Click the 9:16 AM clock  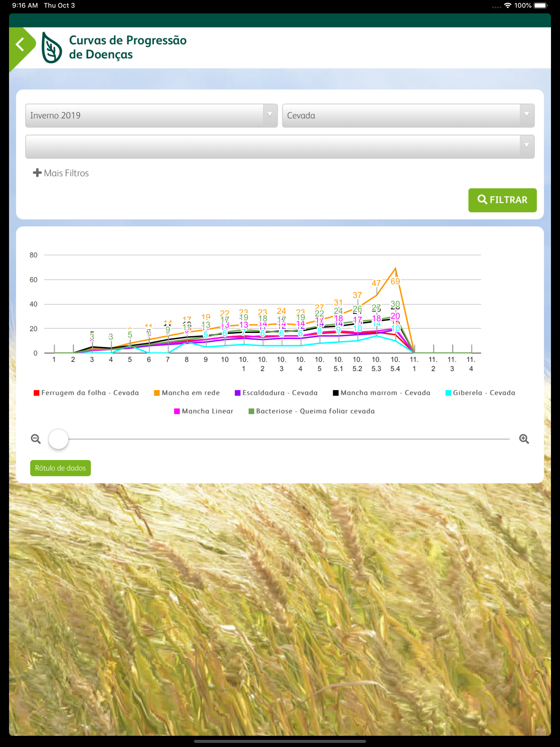click(25, 5)
